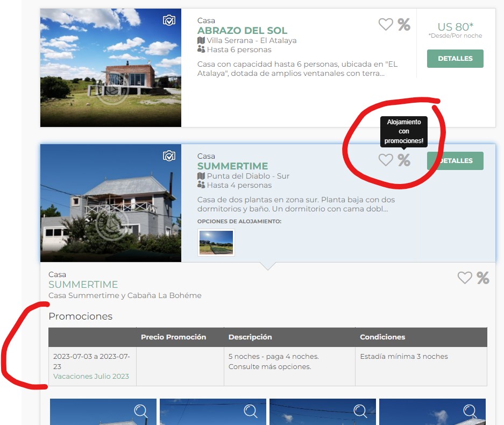
Task: Click '2023-07-03 a 2023-07-23' date text
Action: [x=91, y=362]
